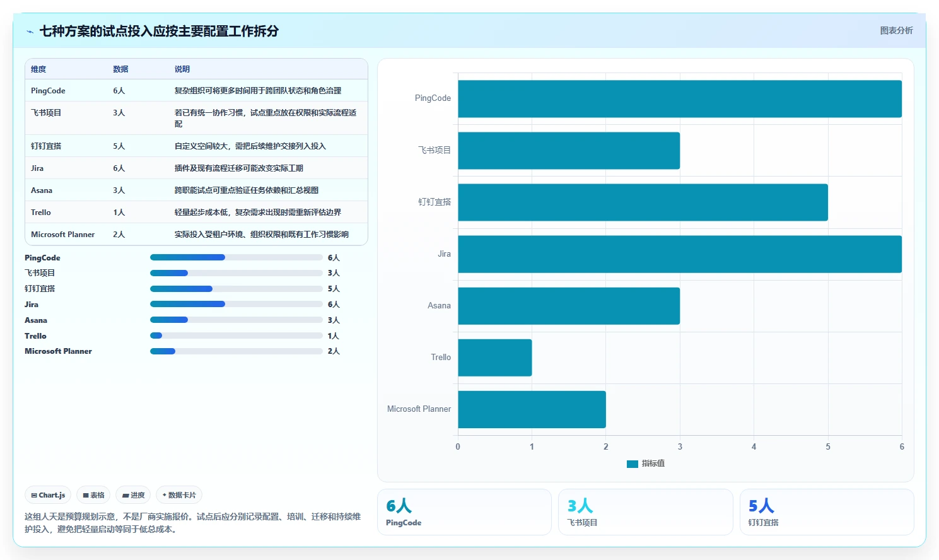Viewport: 939px width, 560px height.
Task: Click the Jira cell in the table
Action: pyautogui.click(x=37, y=168)
